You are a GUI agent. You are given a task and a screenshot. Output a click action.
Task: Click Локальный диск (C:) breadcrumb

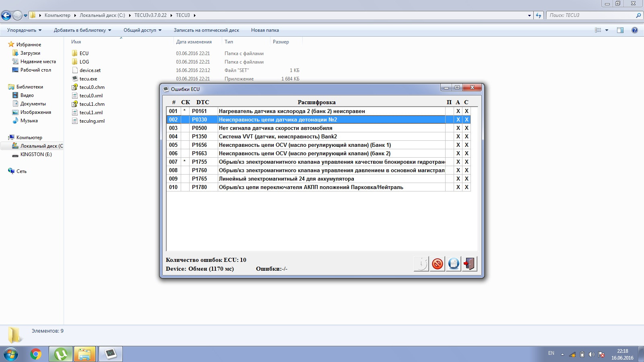coord(102,15)
